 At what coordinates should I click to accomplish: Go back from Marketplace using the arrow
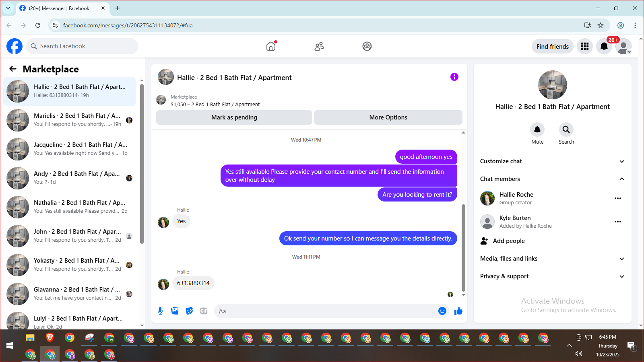tap(13, 69)
